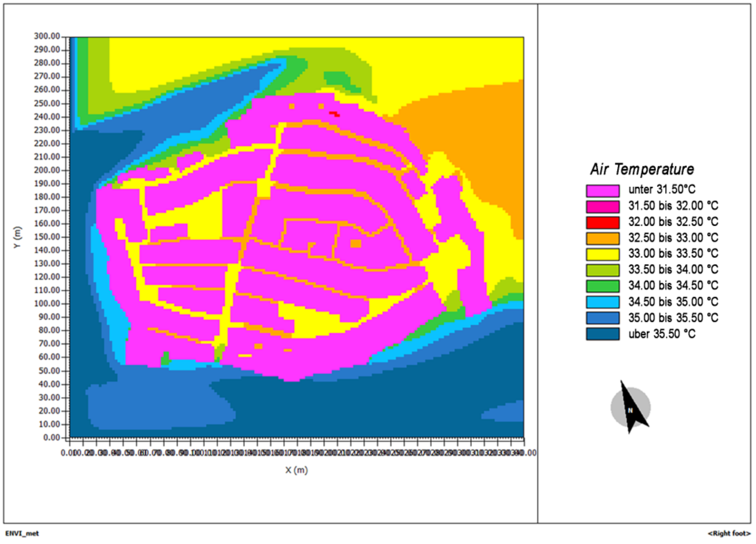Click the X (m) axis label
756x544 pixels.
click(x=296, y=470)
